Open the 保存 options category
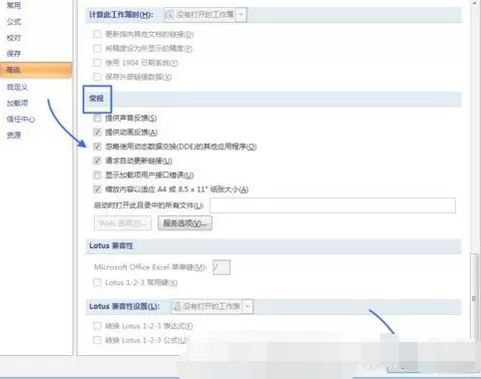 [x=14, y=53]
